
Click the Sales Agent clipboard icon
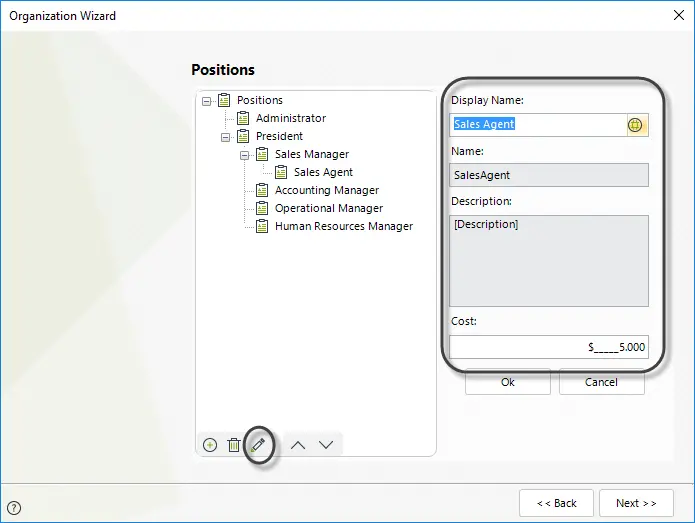point(281,172)
